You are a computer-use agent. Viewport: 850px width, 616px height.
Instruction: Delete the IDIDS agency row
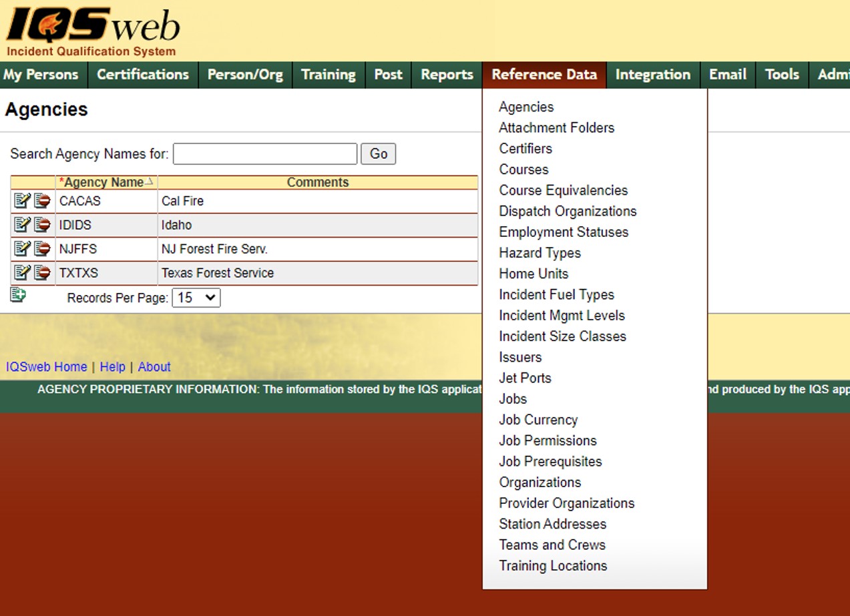[42, 224]
